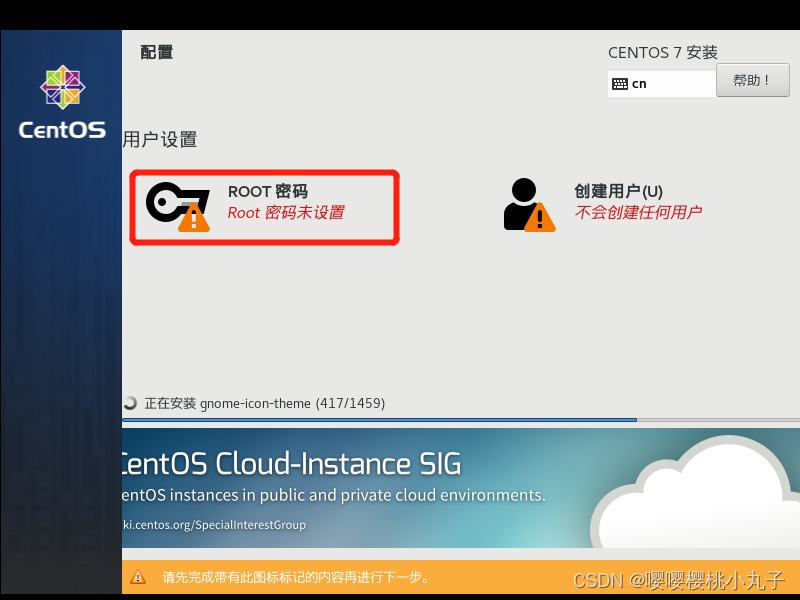This screenshot has height=600, width=800.
Task: Click the 'CentOS Cloud-Instance SIG' banner heading
Action: (x=291, y=464)
